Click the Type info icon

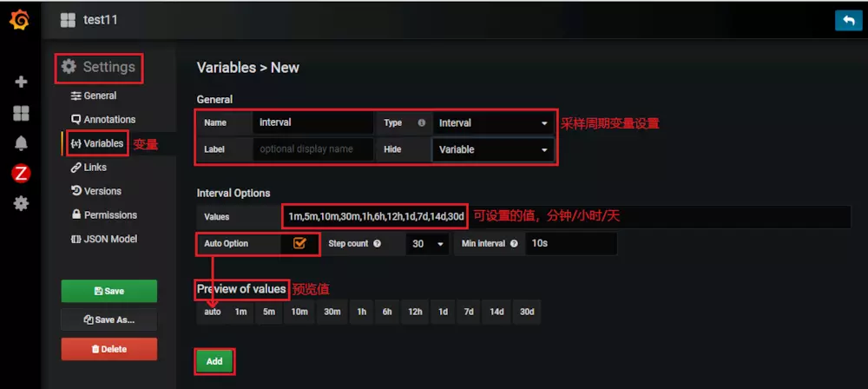(422, 123)
